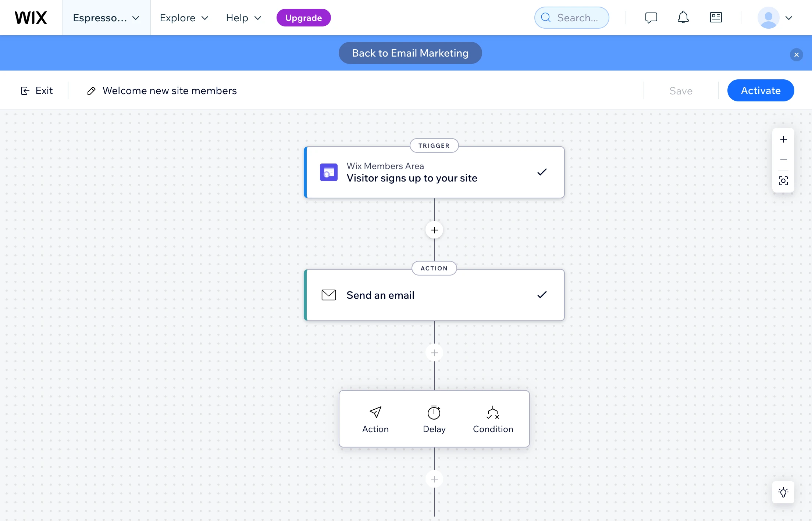
Task: Click the pencil icon to rename automation
Action: (91, 91)
